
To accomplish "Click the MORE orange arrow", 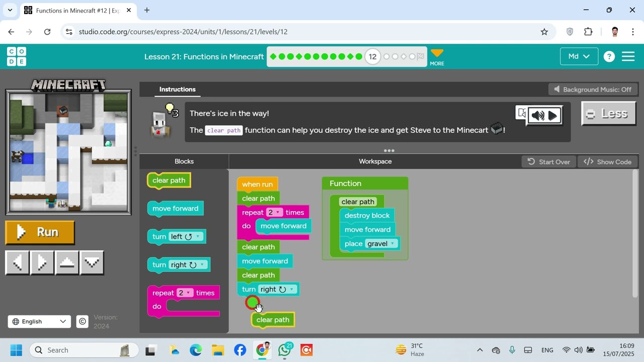I will point(437,57).
